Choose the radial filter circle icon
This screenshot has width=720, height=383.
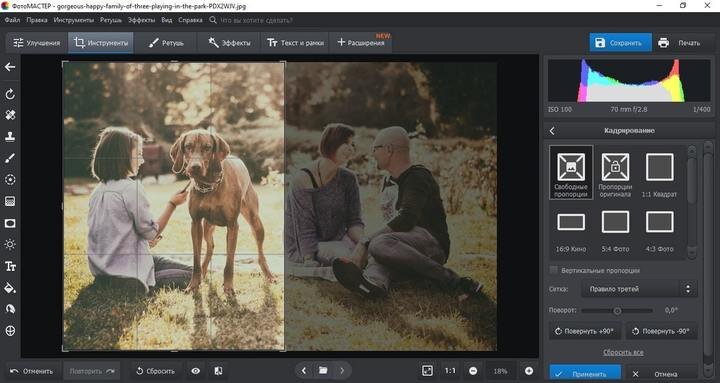[10, 180]
